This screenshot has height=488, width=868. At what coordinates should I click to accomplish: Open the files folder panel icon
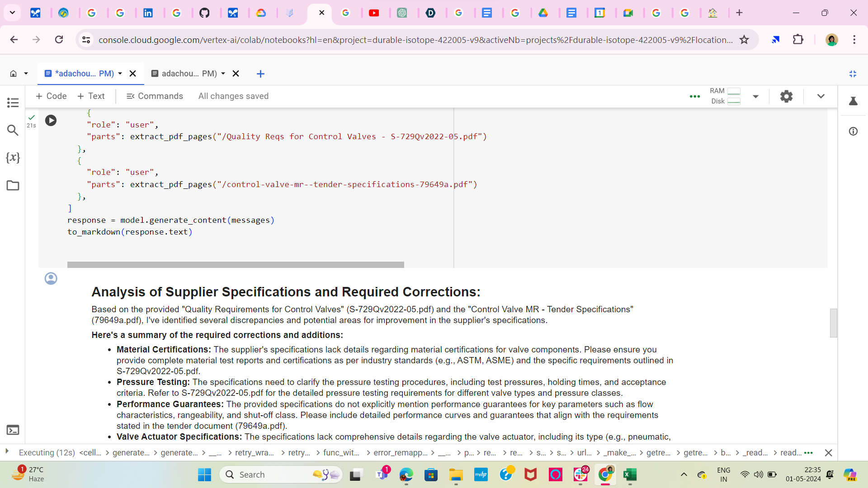[x=13, y=185]
